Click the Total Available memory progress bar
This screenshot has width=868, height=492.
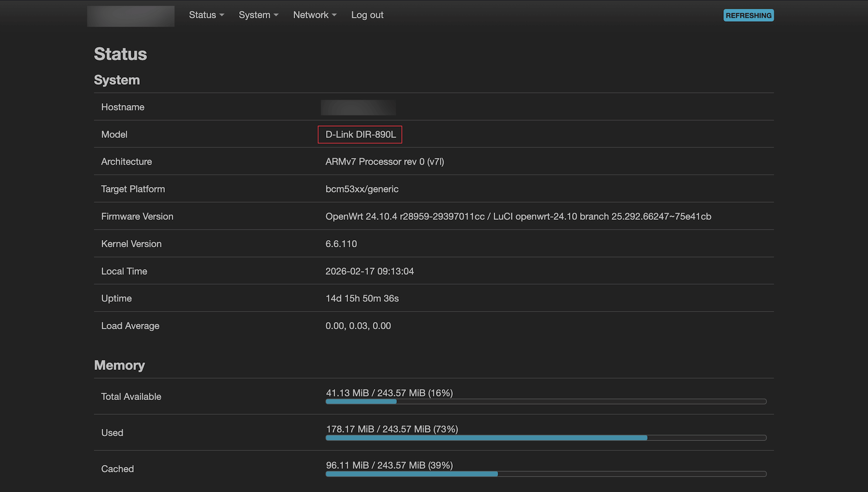coord(545,401)
